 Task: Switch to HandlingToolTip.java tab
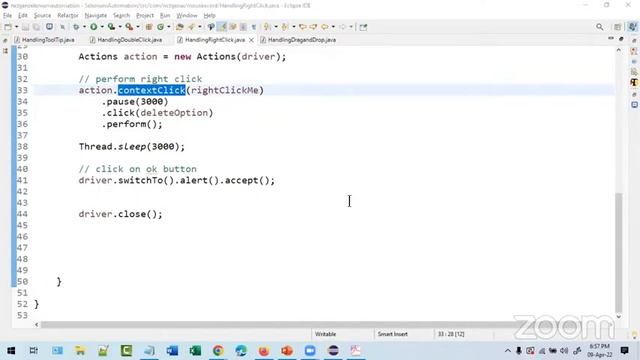[44, 40]
